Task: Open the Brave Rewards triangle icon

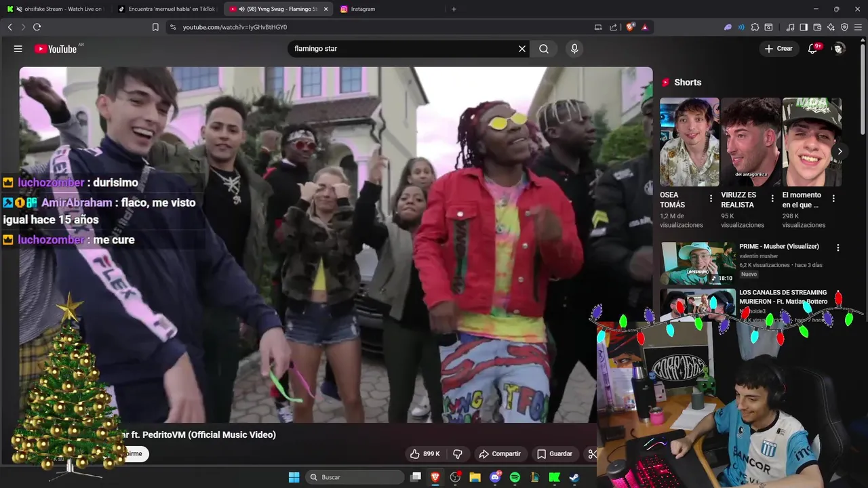Action: [x=645, y=27]
